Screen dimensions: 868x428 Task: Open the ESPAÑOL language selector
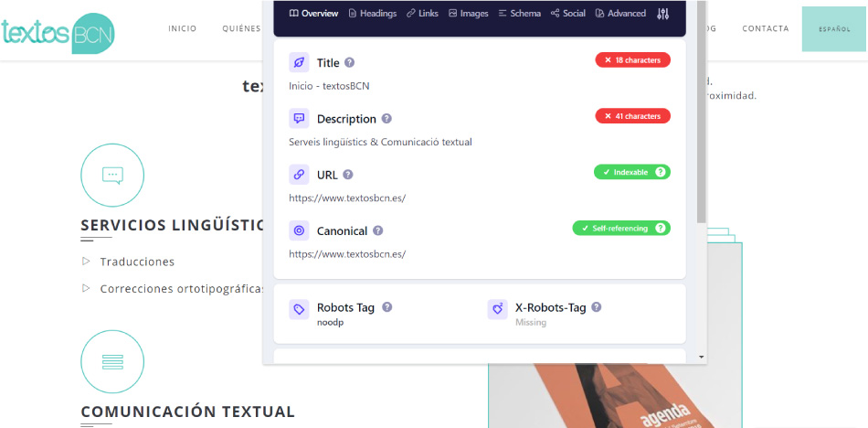pos(834,29)
